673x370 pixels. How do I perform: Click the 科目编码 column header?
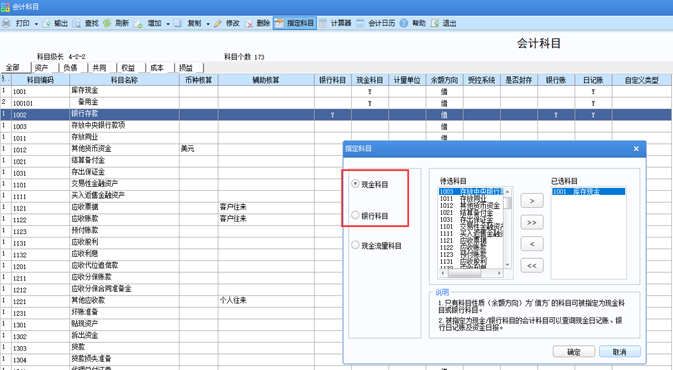[x=40, y=80]
